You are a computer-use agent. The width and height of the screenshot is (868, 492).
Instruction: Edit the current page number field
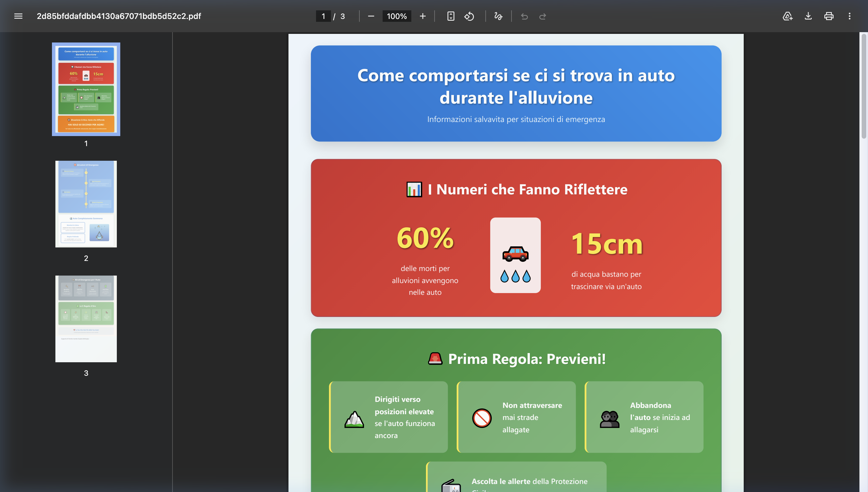(x=323, y=16)
